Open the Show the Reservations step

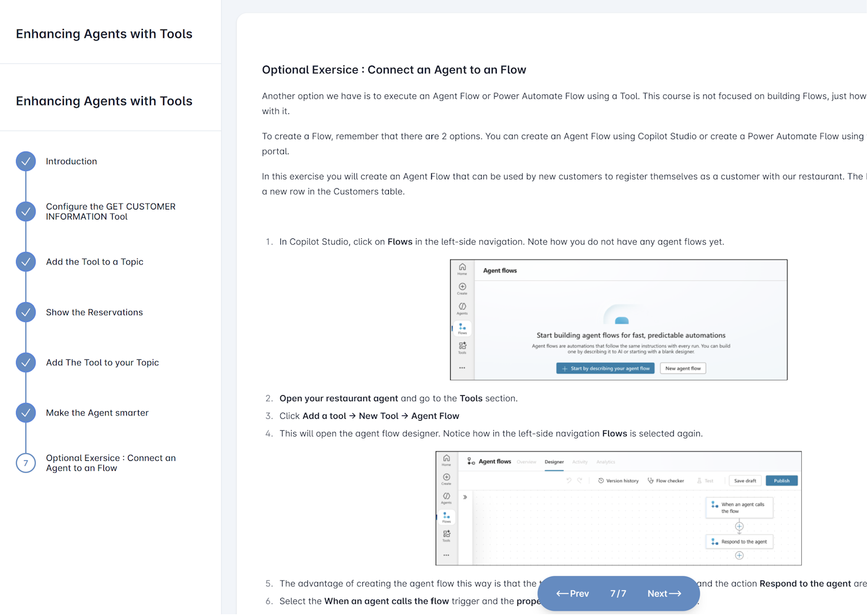94,312
